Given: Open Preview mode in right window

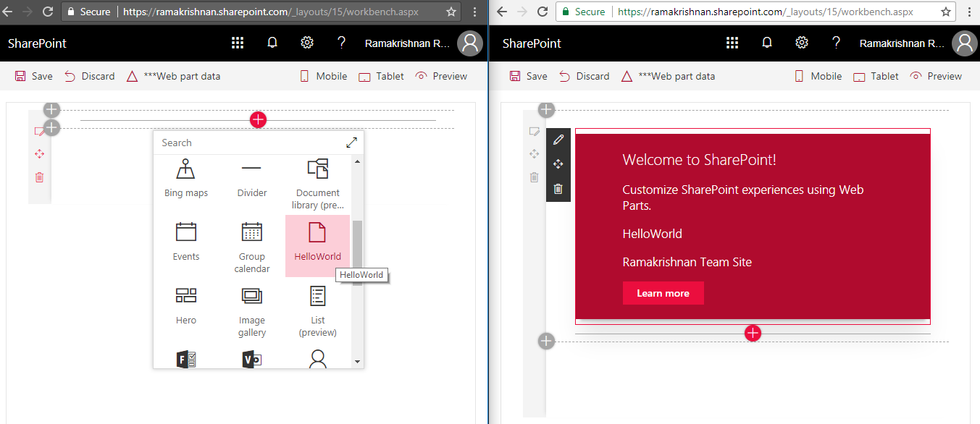Looking at the screenshot, I should coord(936,76).
